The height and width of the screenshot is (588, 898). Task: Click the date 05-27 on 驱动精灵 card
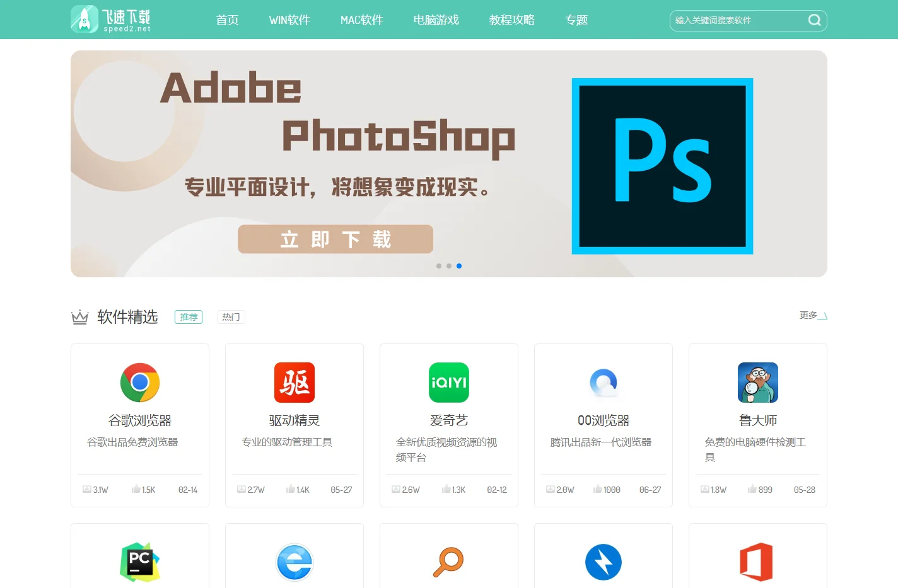342,490
